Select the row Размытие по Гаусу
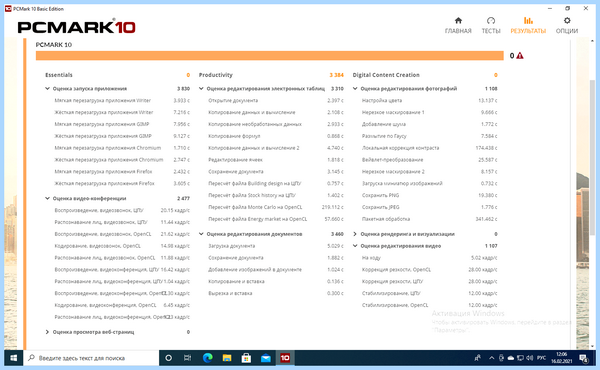 pos(430,136)
